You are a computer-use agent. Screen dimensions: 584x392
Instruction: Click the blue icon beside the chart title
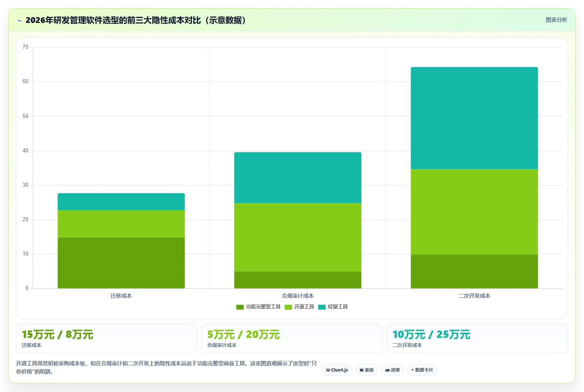point(19,20)
